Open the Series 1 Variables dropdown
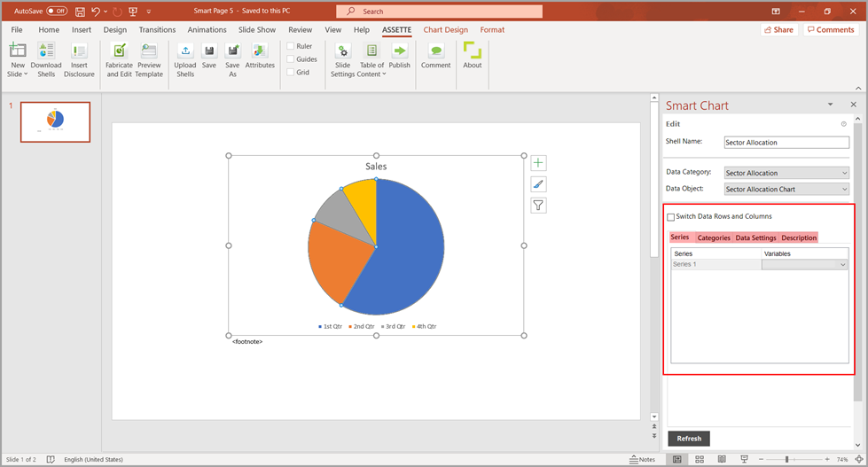868x467 pixels. (x=842, y=264)
